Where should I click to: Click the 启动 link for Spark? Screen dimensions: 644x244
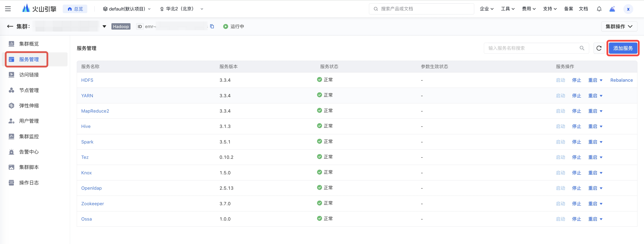pyautogui.click(x=560, y=142)
